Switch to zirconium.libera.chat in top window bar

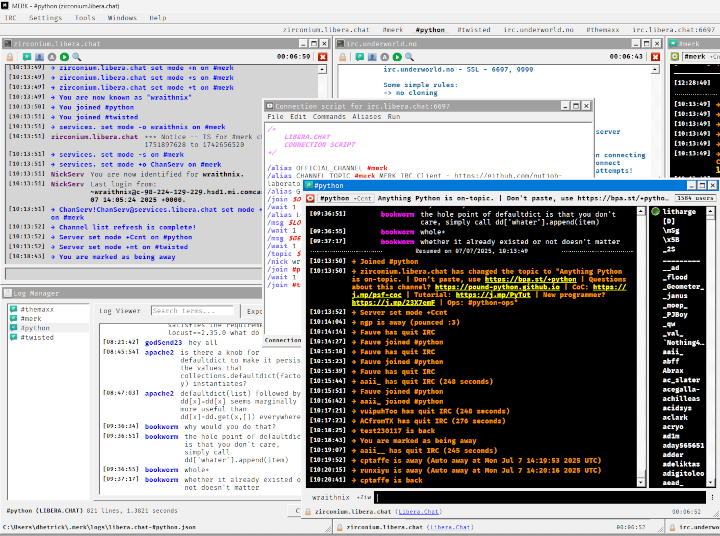[x=326, y=30]
